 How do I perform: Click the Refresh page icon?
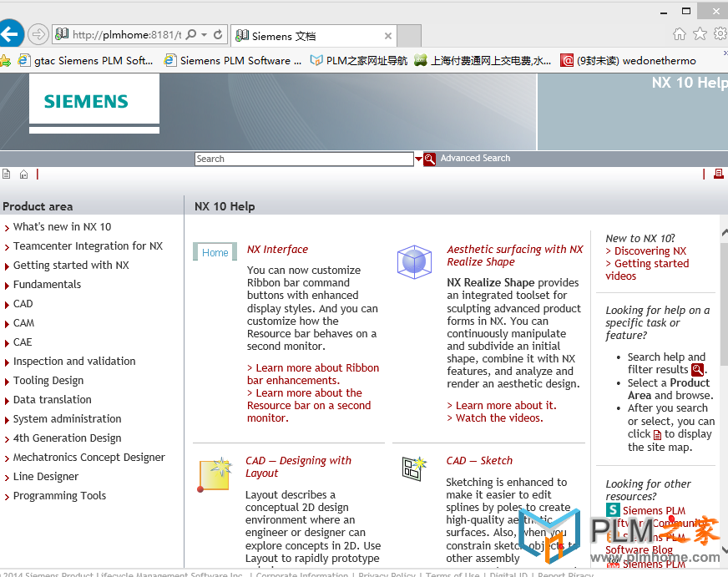[x=218, y=34]
